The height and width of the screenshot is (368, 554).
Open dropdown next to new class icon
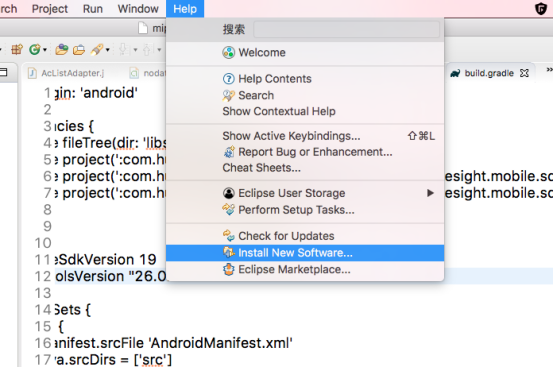pos(45,50)
